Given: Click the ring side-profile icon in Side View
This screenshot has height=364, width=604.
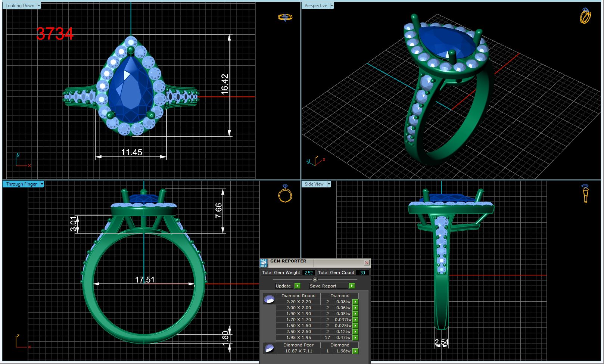Looking at the screenshot, I should pyautogui.click(x=585, y=193).
